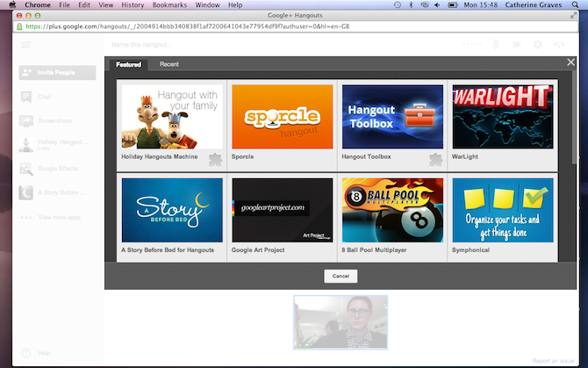Open Holiday Hangouts sidebar app icon
Image resolution: width=588 pixels, height=368 pixels.
[25, 145]
